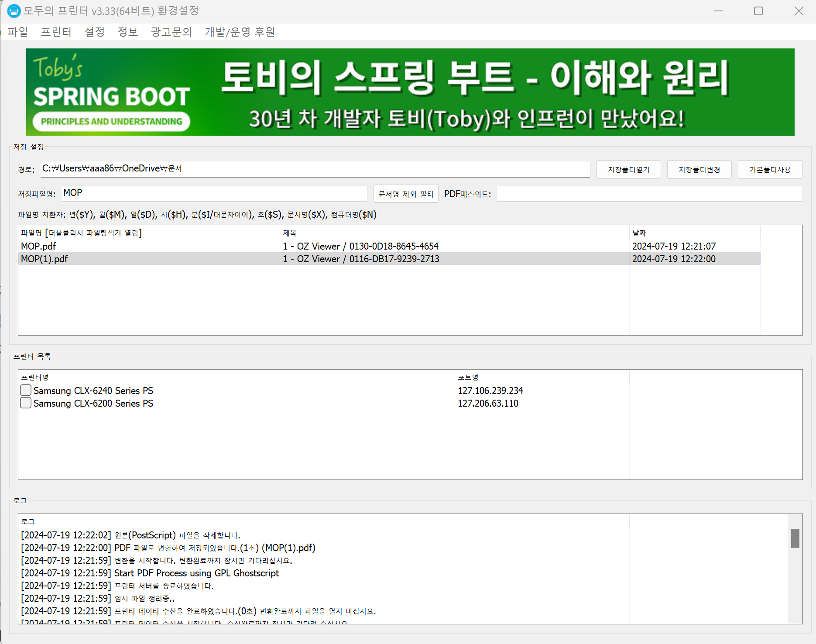This screenshot has width=816, height=644.
Task: Click log entry Start PDF Process using GPL Ghostscript
Action: point(150,573)
